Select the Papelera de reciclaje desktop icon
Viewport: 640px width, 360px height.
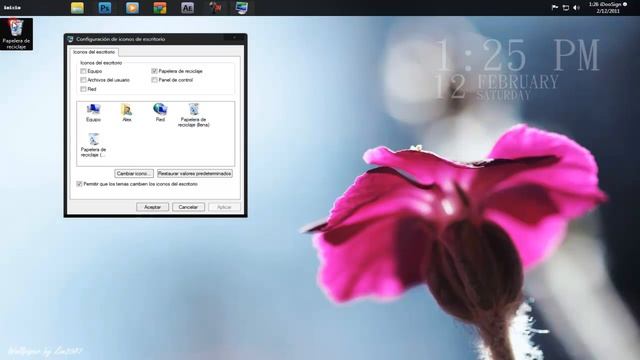coord(16,34)
